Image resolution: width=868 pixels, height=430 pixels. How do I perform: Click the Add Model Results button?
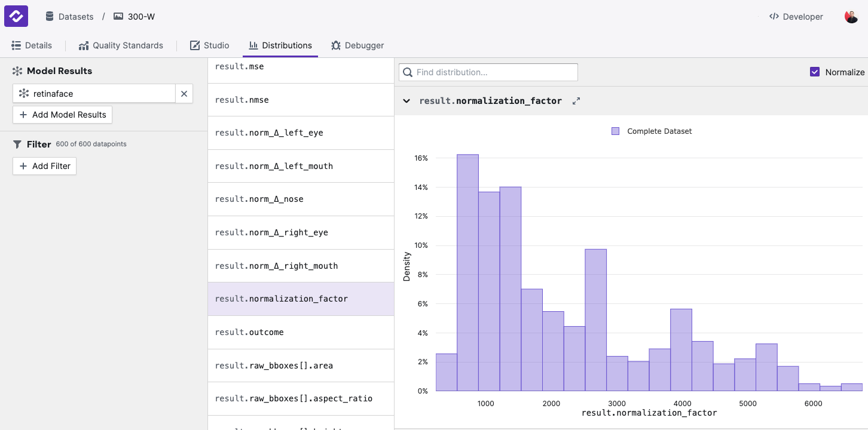click(x=62, y=115)
